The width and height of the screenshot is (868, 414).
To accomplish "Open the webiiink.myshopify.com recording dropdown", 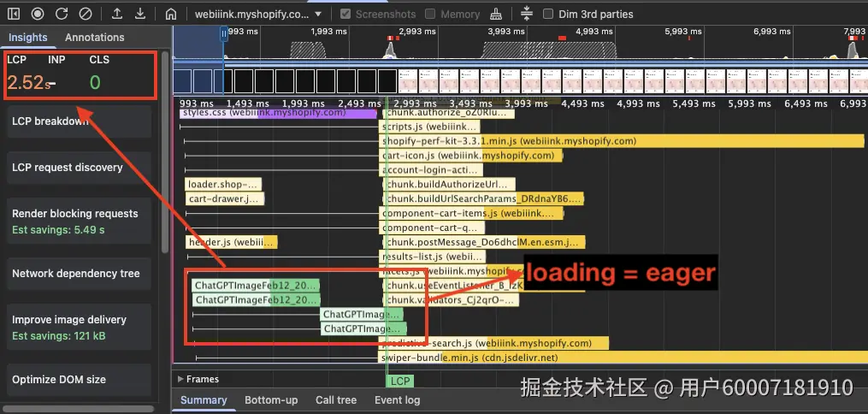I will 258,15.
